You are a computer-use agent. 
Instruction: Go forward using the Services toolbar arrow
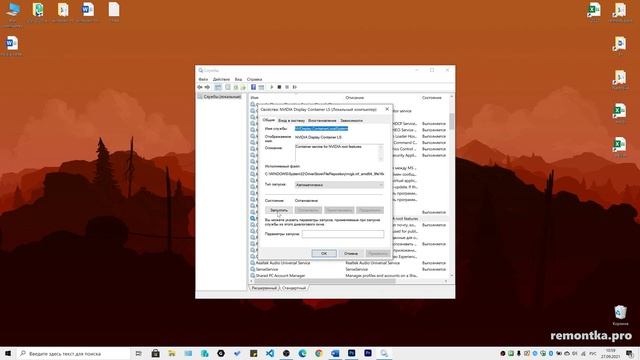tap(207, 87)
